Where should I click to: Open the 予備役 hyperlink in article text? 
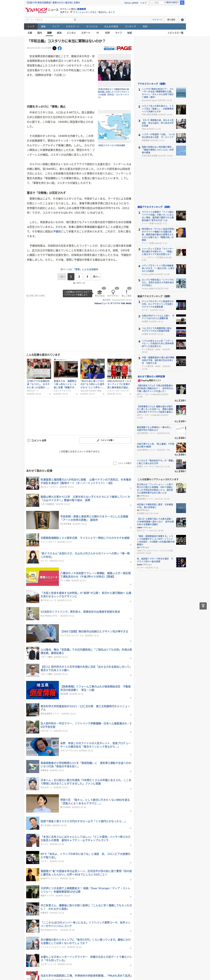pyautogui.click(x=57, y=231)
